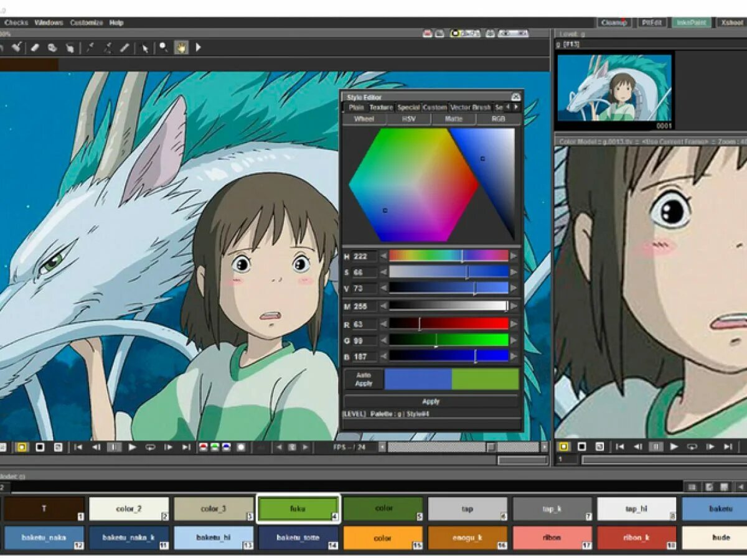Viewport: 747px width, 560px height.
Task: Toggle Auto Apply in Style Editor
Action: tap(364, 379)
